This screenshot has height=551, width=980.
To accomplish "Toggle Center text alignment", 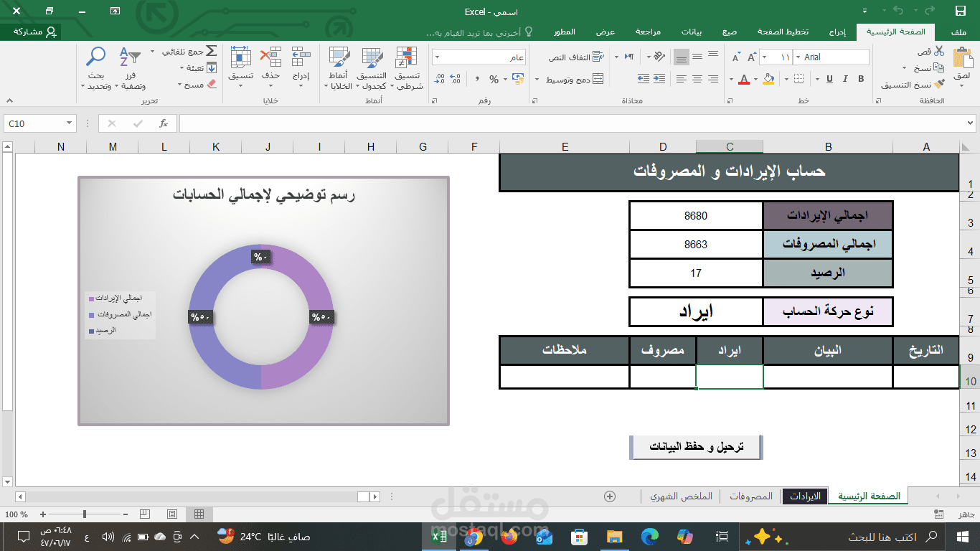I will (697, 79).
